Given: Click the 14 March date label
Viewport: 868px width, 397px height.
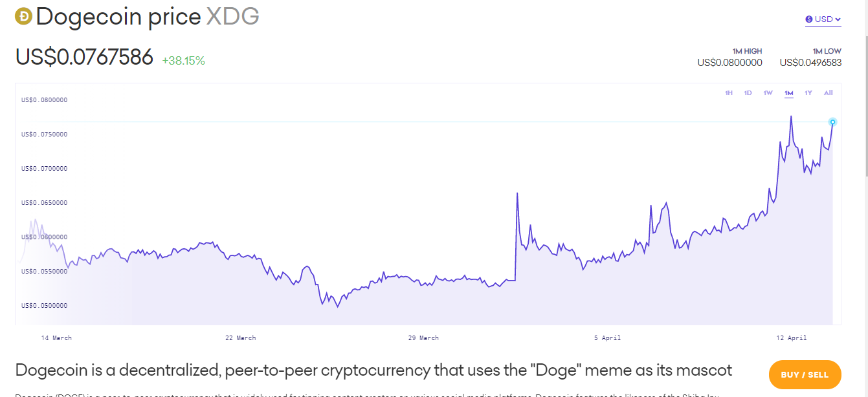Looking at the screenshot, I should coord(56,338).
